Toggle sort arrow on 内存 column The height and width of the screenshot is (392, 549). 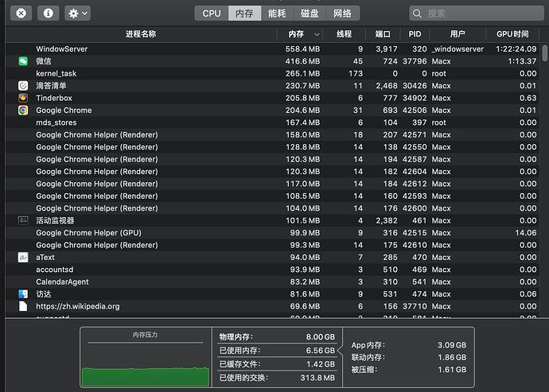click(317, 34)
